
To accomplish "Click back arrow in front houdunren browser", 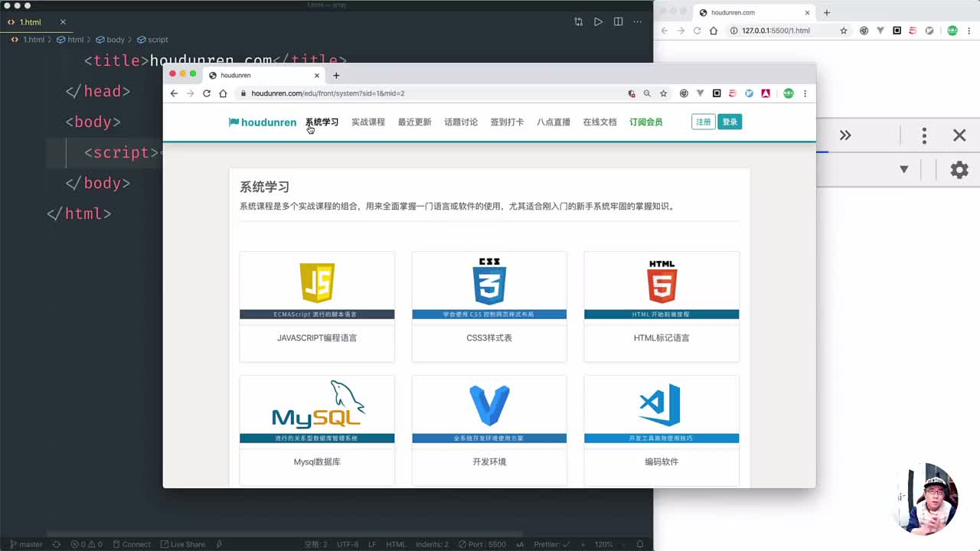I will tap(174, 93).
